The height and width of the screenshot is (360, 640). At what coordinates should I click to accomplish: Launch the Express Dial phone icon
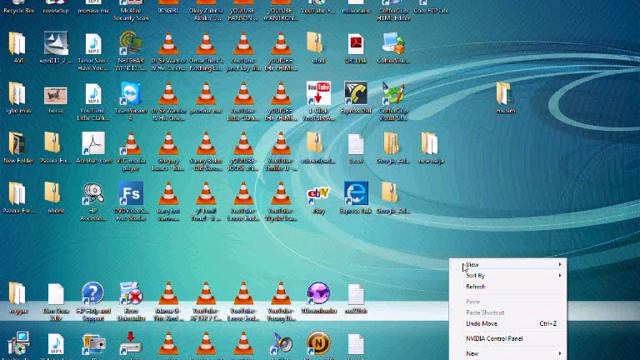pos(356,93)
